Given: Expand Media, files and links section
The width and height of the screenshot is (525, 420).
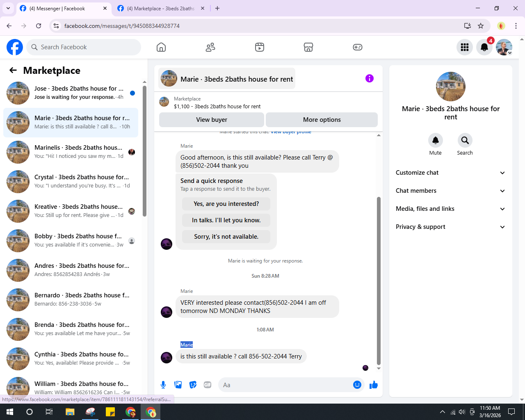Looking at the screenshot, I should coord(450,209).
